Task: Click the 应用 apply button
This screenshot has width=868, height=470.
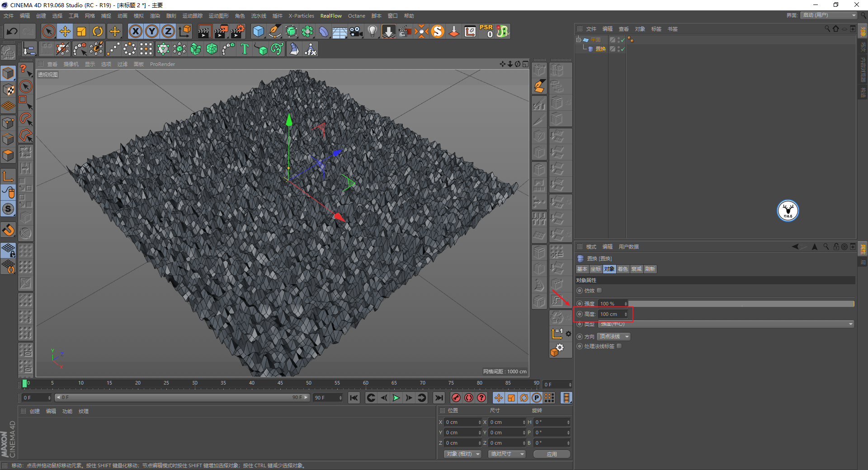Action: coord(552,454)
